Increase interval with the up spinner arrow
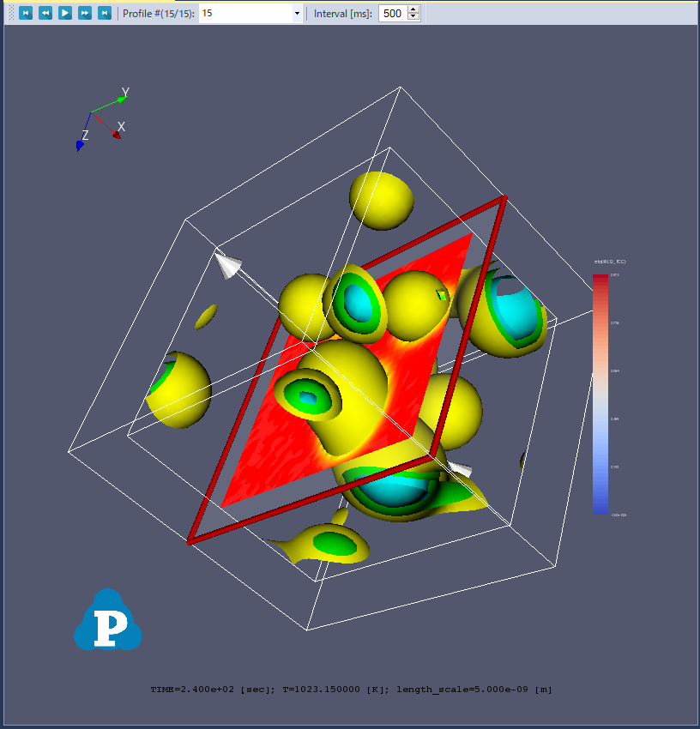 pos(413,9)
